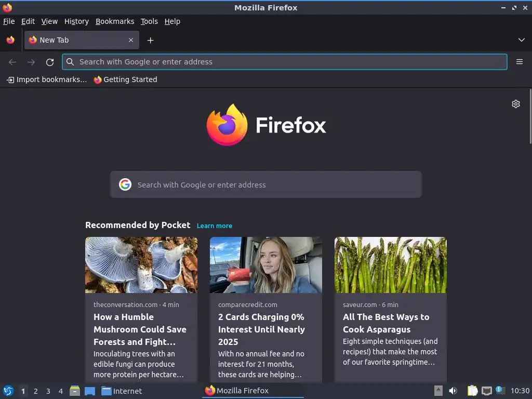Image resolution: width=532 pixels, height=399 pixels.
Task: Open the Bookmarks menu
Action: [115, 21]
